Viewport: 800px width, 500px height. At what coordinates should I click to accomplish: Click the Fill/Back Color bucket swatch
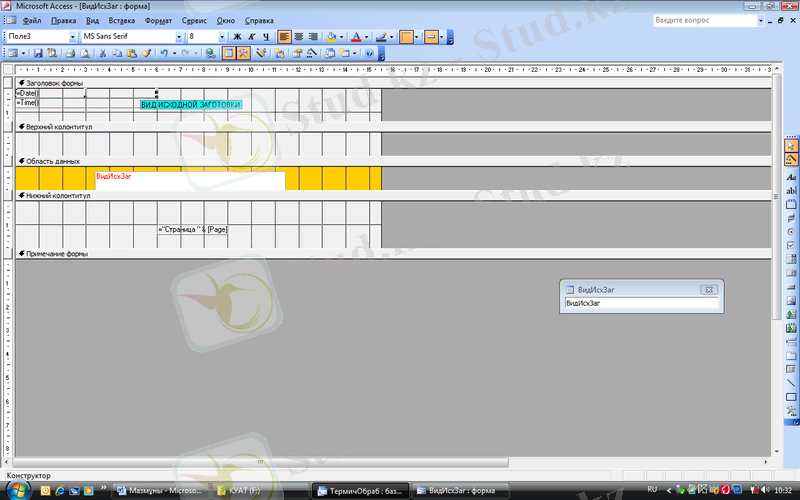pyautogui.click(x=332, y=37)
